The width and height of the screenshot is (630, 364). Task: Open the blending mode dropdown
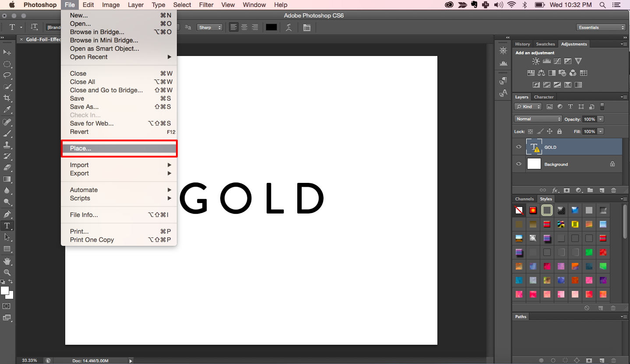tap(538, 119)
